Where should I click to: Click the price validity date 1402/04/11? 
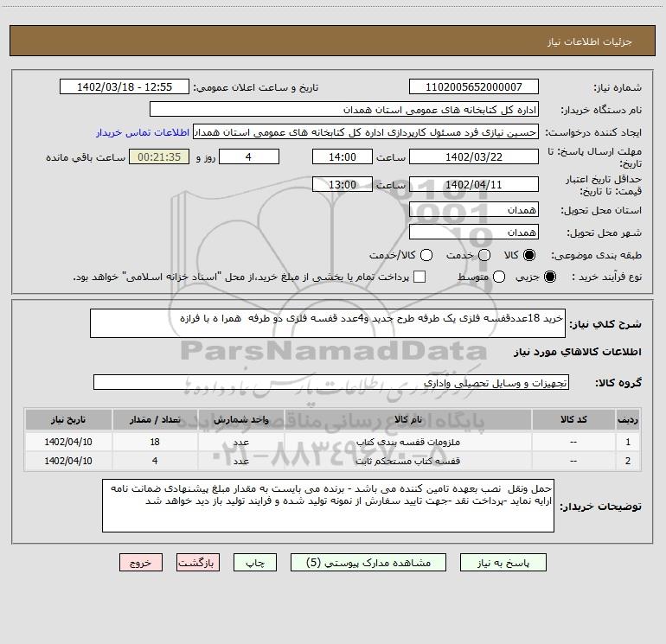click(474, 184)
